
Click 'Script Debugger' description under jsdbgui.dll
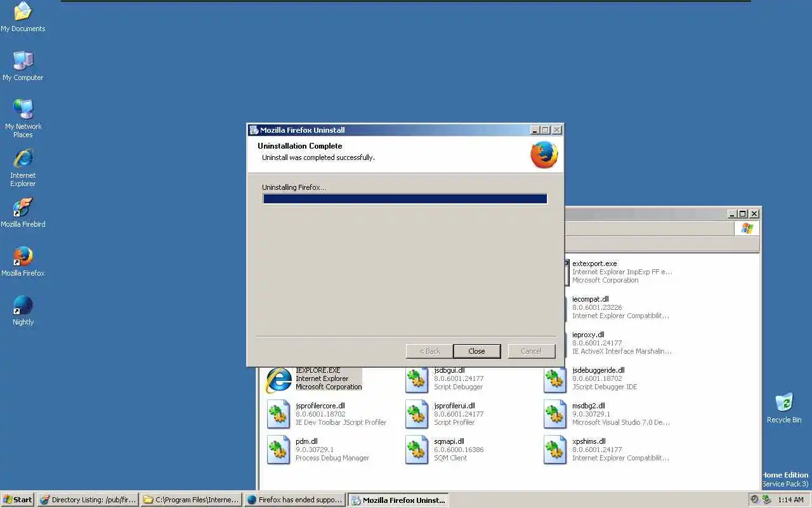tap(458, 387)
